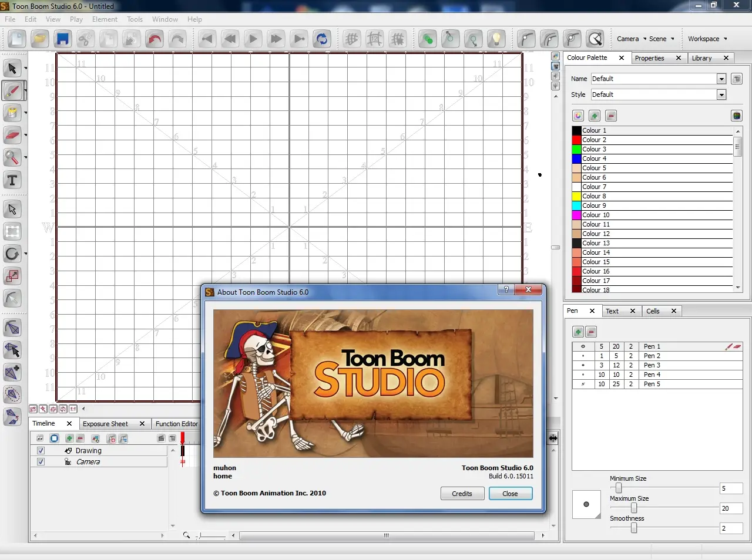752x560 pixels.
Task: Switch to the Library tab
Action: click(702, 58)
